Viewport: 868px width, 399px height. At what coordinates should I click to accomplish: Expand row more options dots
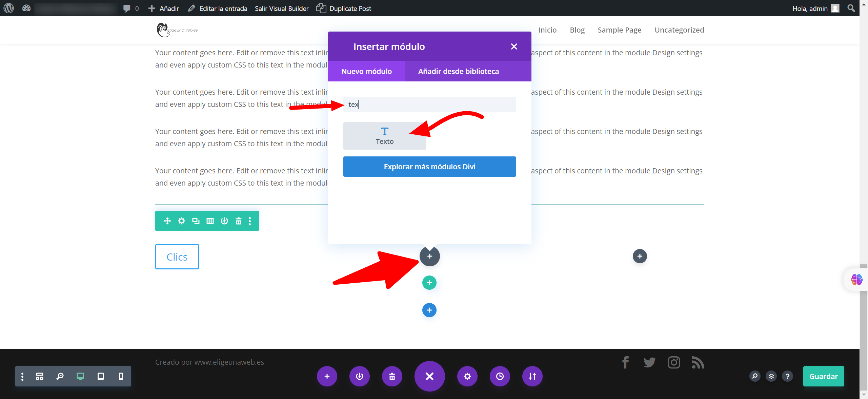(250, 221)
